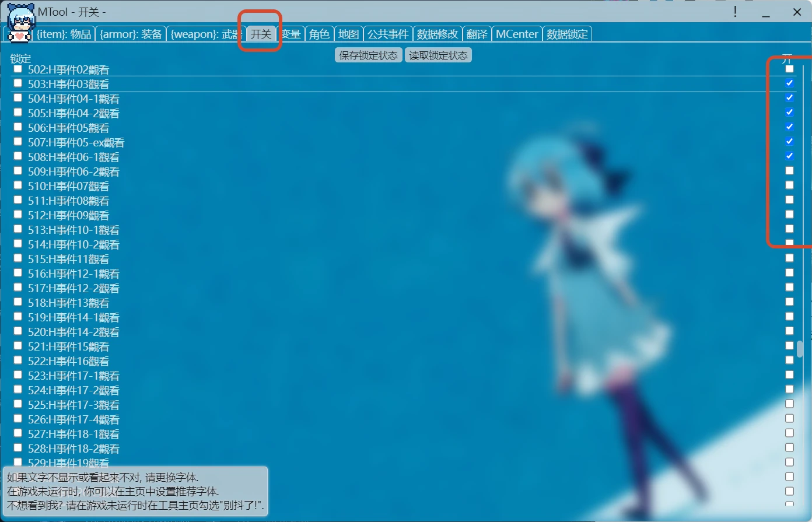Select the row labeled 511:H事件08觀看
The height and width of the screenshot is (522, 812).
[x=68, y=201]
